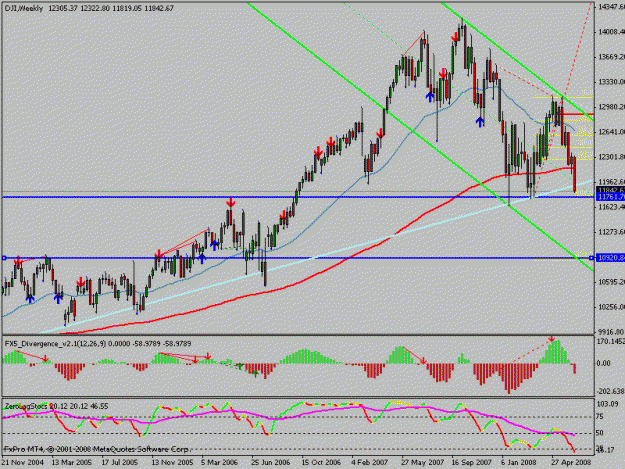Click the 10256 label on the price axis
The width and height of the screenshot is (625, 469).
[611, 307]
